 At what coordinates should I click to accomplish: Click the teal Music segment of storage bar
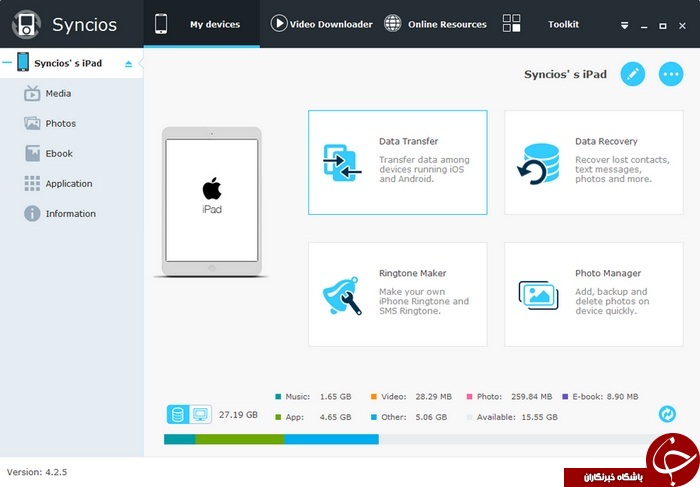tap(180, 439)
